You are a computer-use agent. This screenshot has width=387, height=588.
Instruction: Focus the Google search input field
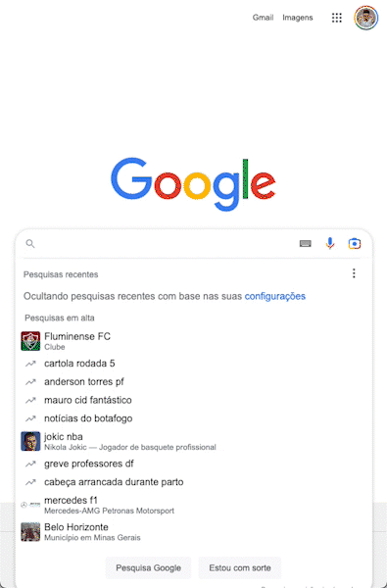point(163,244)
